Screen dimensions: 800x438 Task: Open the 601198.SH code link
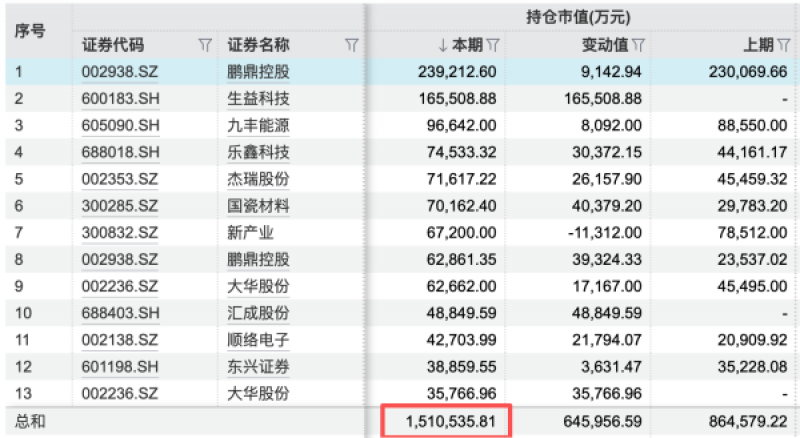coord(120,367)
